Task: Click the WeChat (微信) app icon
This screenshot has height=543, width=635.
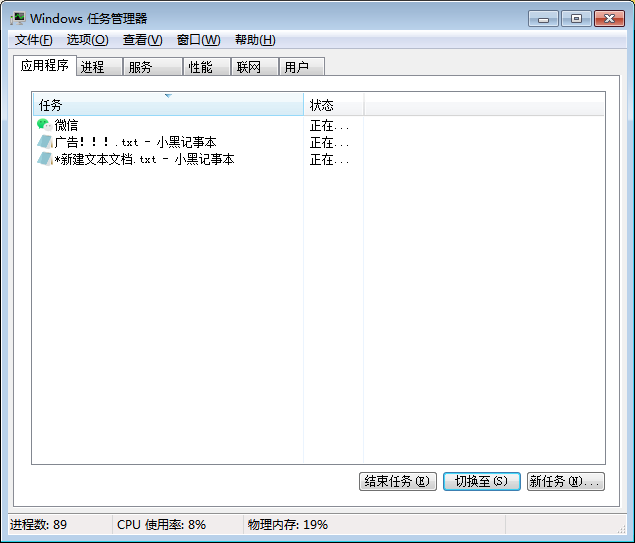Action: coord(44,125)
